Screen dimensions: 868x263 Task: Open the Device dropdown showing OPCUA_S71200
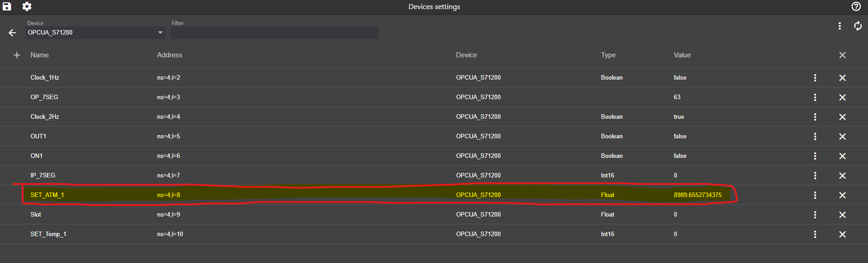click(x=96, y=32)
